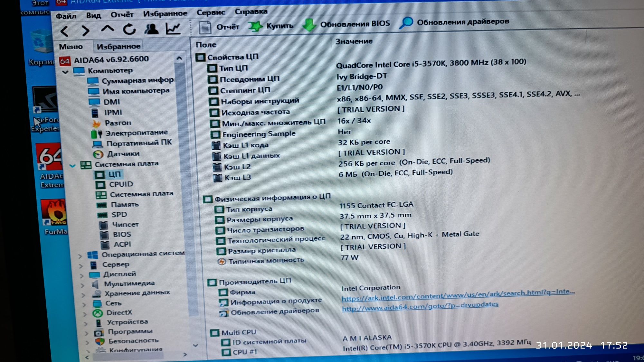Select the IPMI icon in the tree
Screen dimensions: 644x362
(95, 113)
